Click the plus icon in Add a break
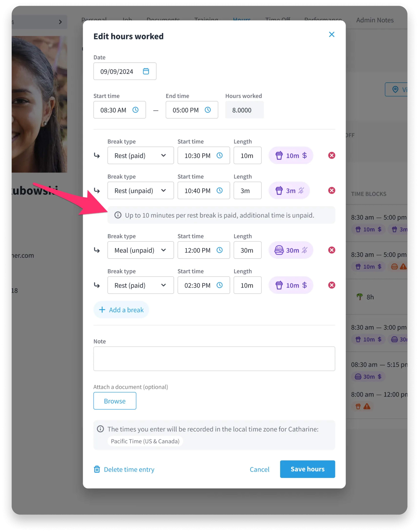Image resolution: width=419 pixels, height=532 pixels. (x=102, y=310)
